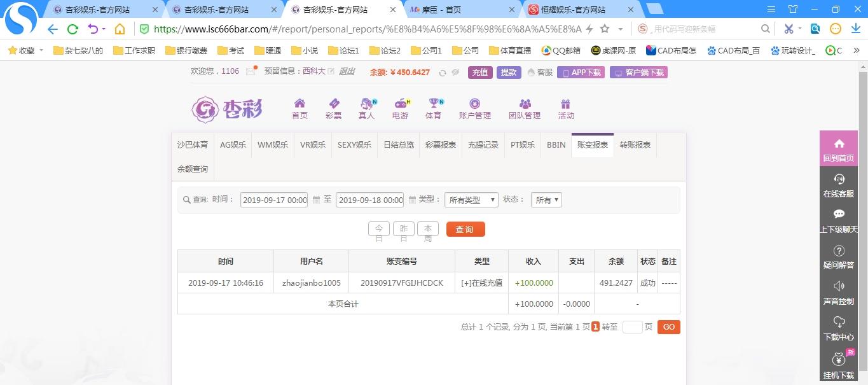868x385 pixels.
Task: Open 声音控制 sound control
Action: pos(838,293)
